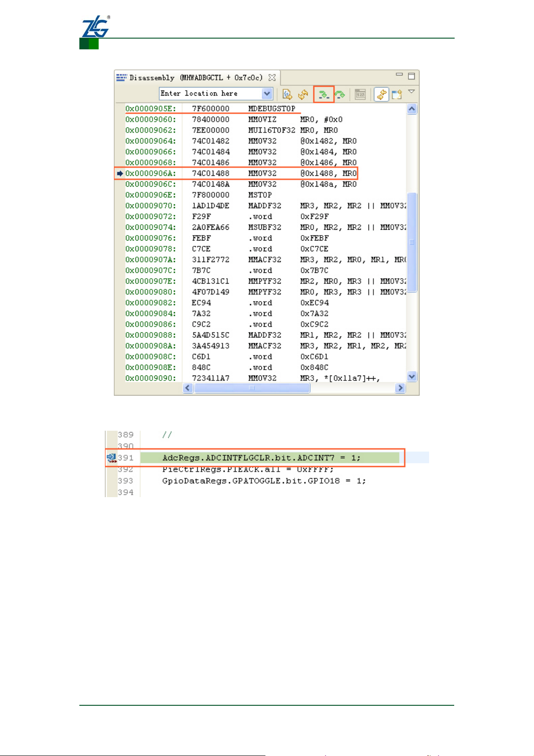
Task: Click the vertical scrollbar down arrow
Action: 412,376
